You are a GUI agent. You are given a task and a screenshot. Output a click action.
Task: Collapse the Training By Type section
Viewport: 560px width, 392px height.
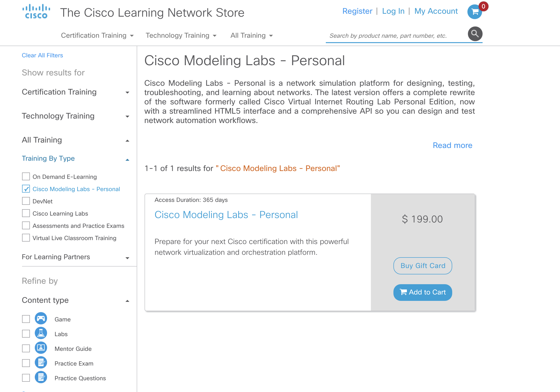click(127, 159)
